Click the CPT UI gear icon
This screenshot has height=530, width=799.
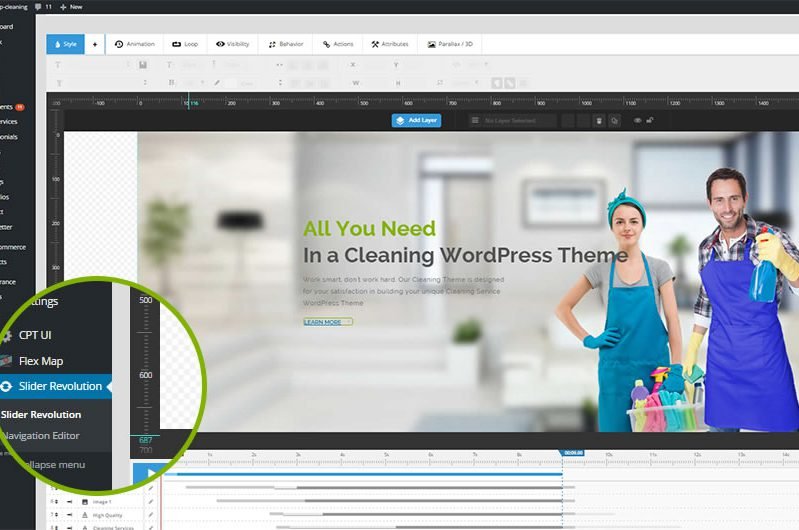(6, 336)
